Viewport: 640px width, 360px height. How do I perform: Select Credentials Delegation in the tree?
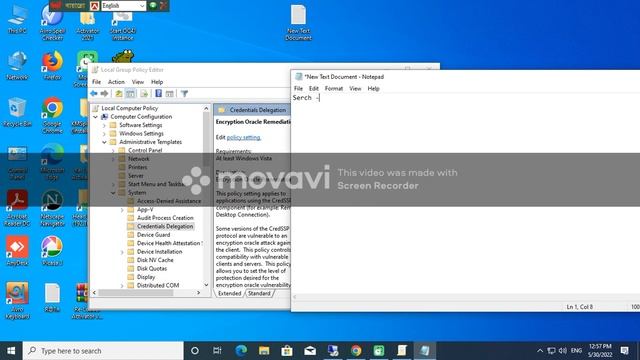(x=165, y=227)
